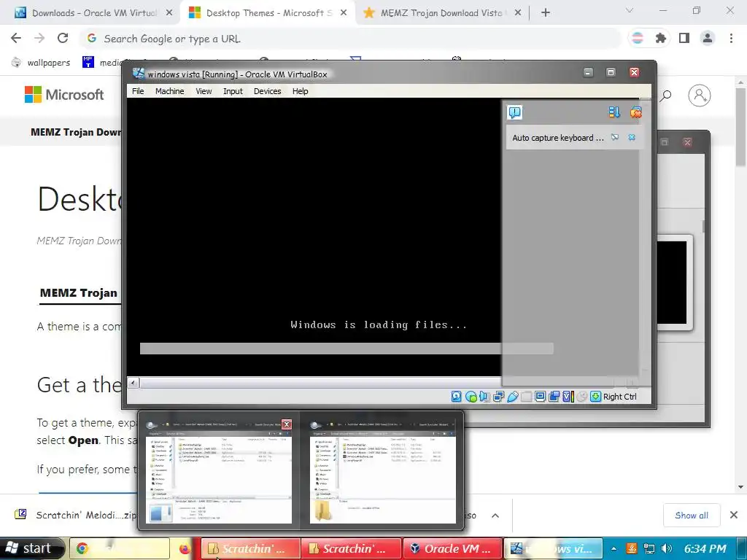Switch to Oracle VM taskbar button

pos(452,548)
